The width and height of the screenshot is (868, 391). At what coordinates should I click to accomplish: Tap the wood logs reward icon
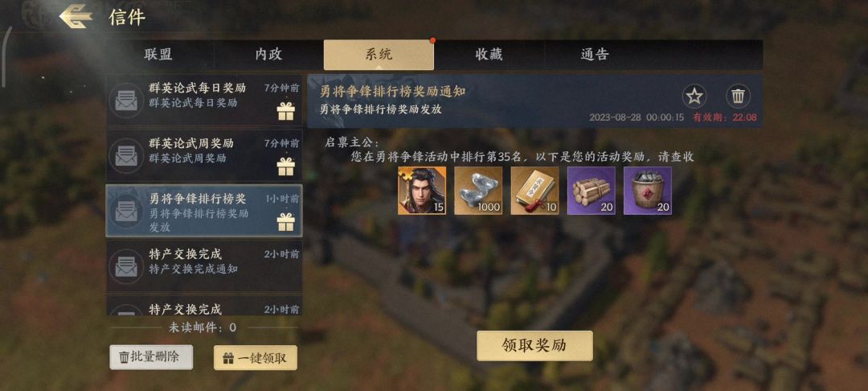pos(592,191)
